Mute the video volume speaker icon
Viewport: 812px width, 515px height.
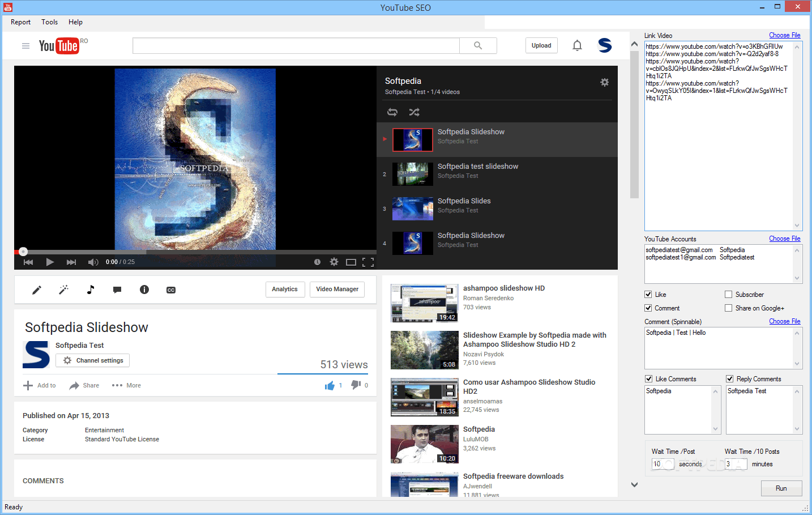click(93, 262)
